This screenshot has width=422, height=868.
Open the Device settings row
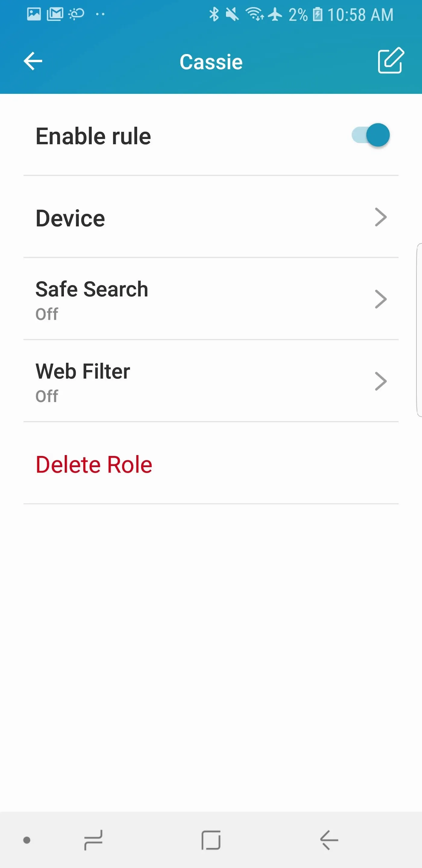pos(202,217)
